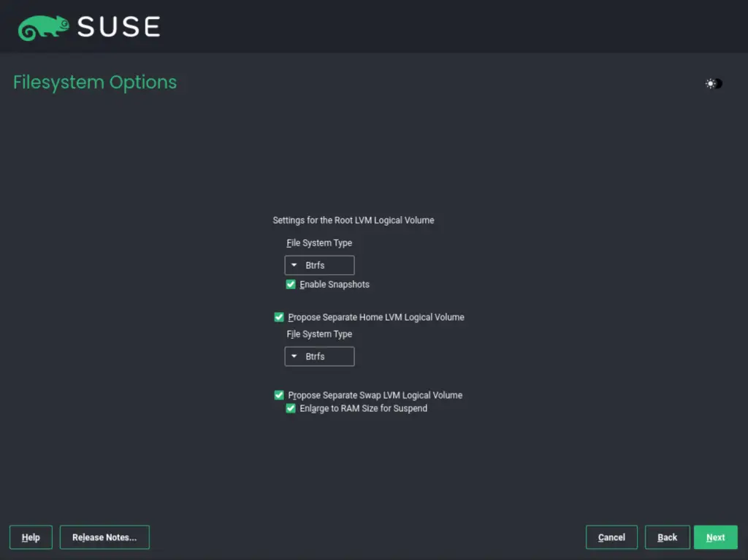
Task: Open the root File System Type selector arrow
Action: pyautogui.click(x=295, y=265)
